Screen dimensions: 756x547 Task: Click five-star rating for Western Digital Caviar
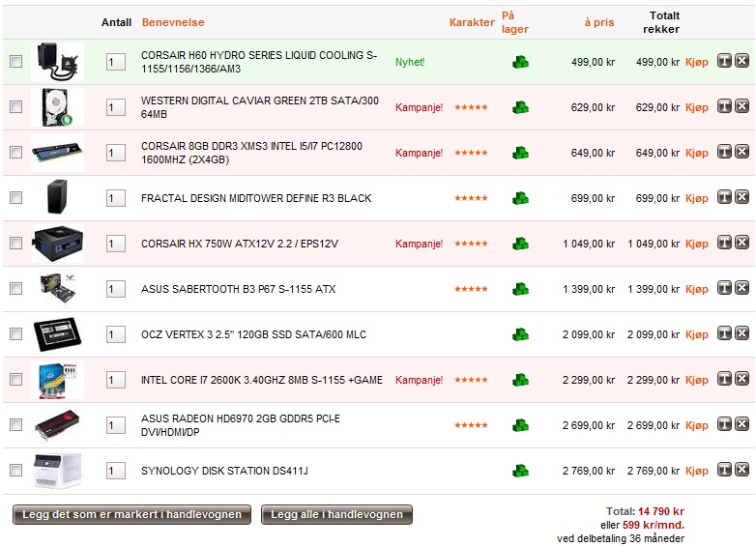pyautogui.click(x=471, y=107)
